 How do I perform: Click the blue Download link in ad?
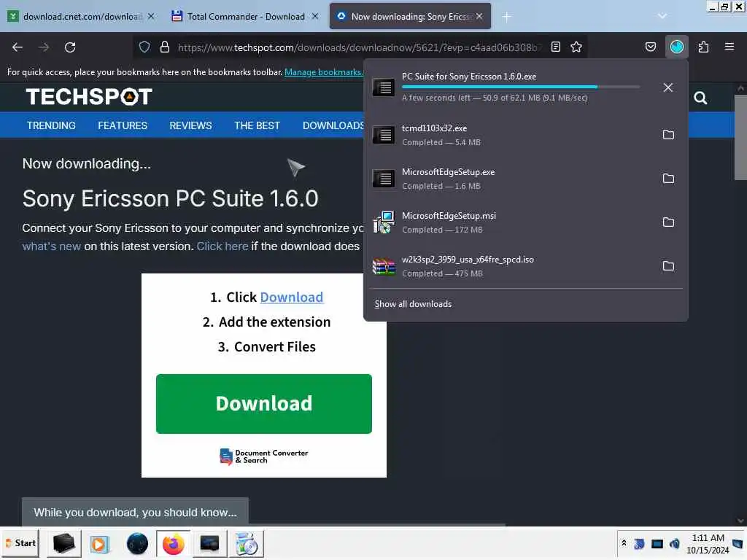point(292,297)
